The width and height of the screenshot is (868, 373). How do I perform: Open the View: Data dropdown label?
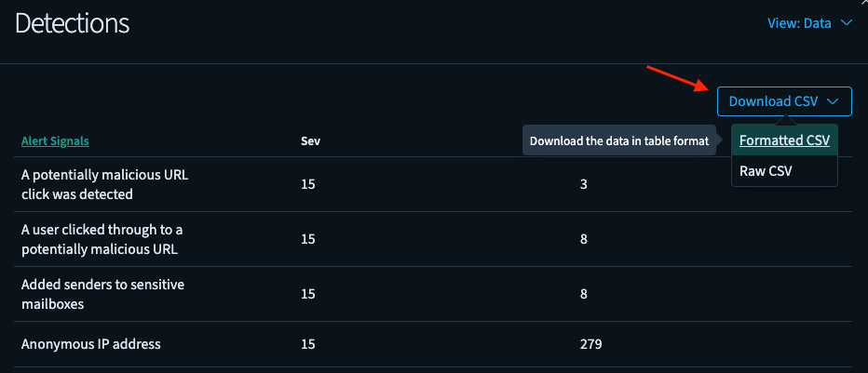pos(799,23)
